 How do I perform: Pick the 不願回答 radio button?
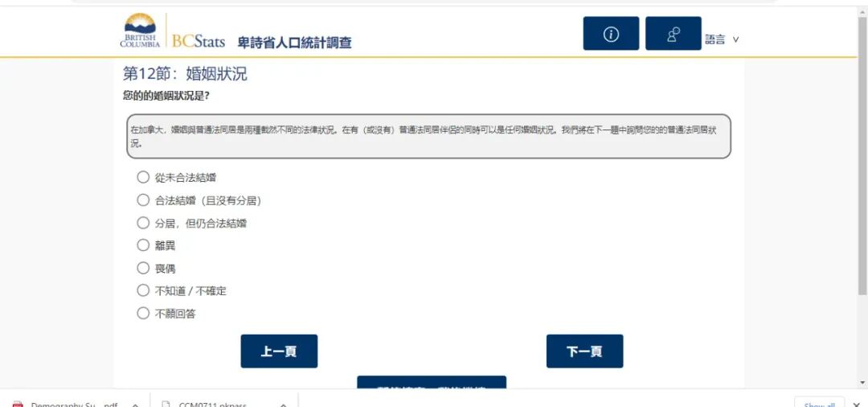click(x=143, y=313)
